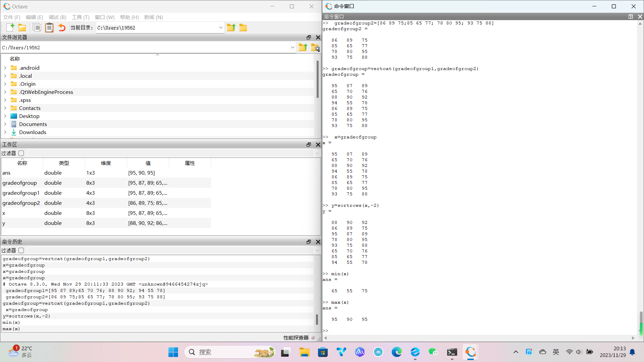Sort workspace by 名称 column
Viewport: 644px width, 362px height.
coord(22,163)
